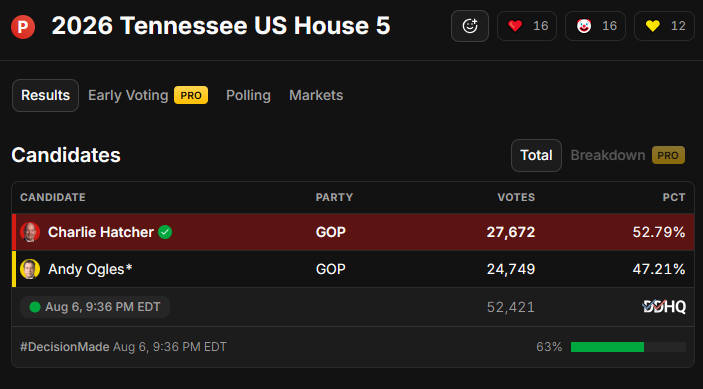
Task: Open the add reaction smiley button
Action: [x=470, y=26]
